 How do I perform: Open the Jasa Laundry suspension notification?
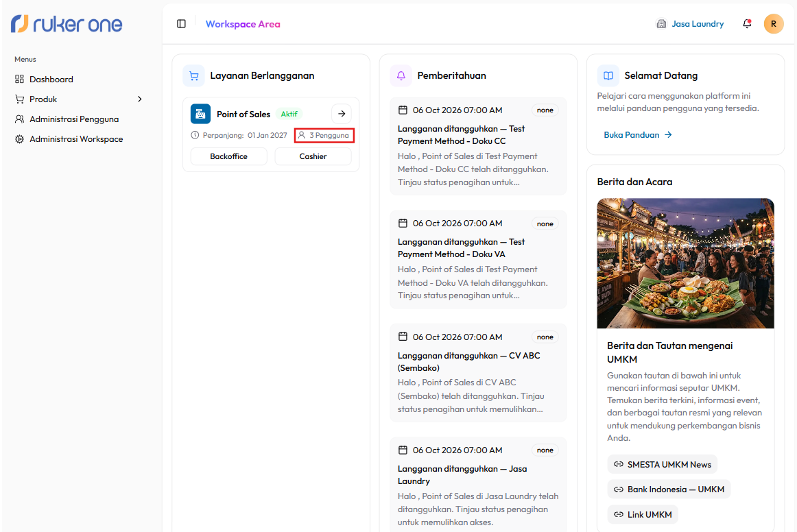pos(478,485)
